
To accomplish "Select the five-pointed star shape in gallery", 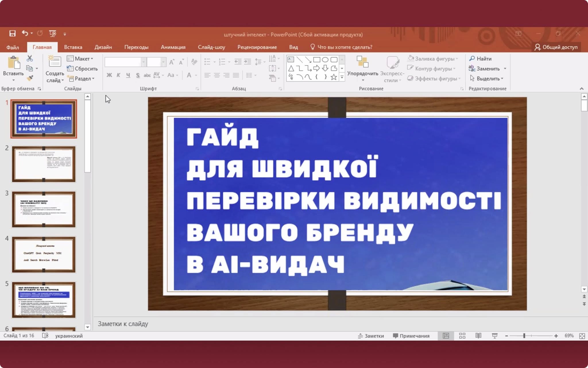I will pos(333,77).
